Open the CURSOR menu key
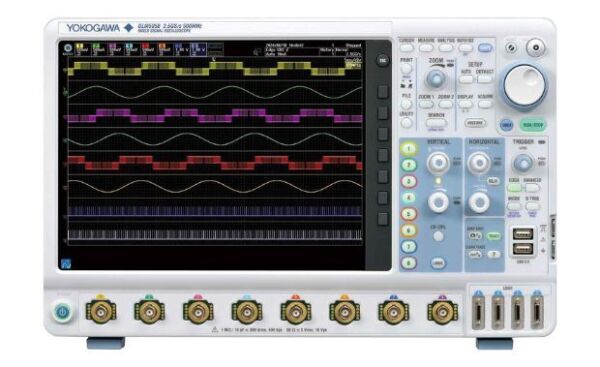This screenshot has width=600, height=367. (x=406, y=48)
